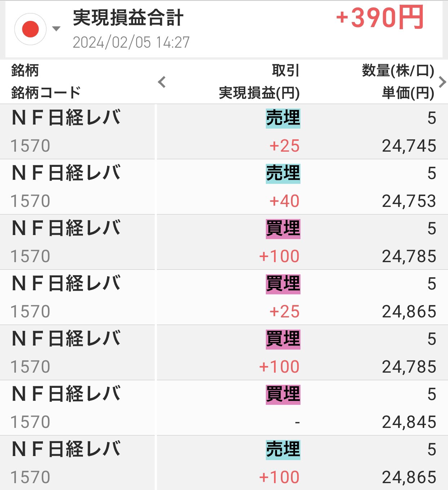Tap the 実現損益合計 title
448x490 pixels.
(x=128, y=18)
